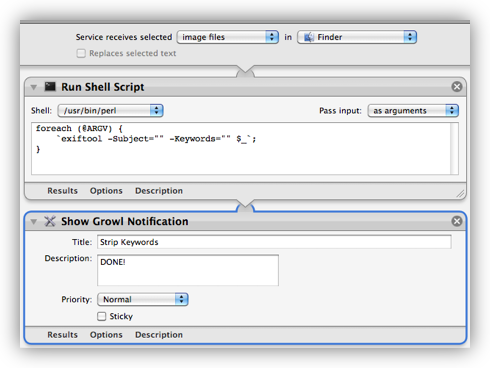Image resolution: width=490 pixels, height=368 pixels.
Task: Click the Description field containing DONE!
Action: (188, 270)
